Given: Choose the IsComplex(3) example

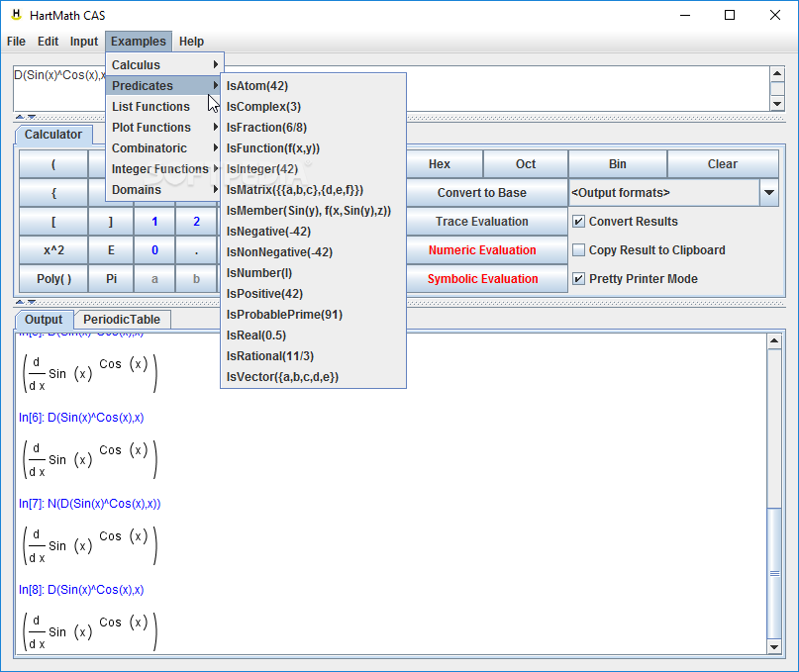Looking at the screenshot, I should 313,107.
